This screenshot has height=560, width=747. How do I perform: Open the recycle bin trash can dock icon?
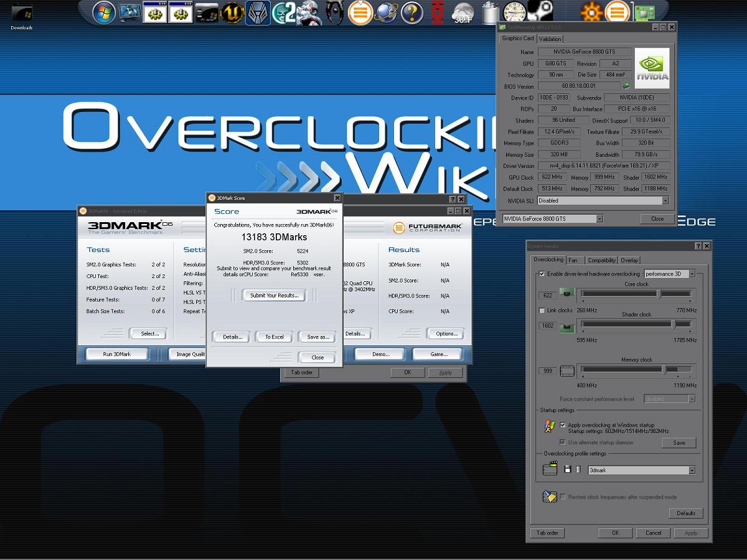click(491, 12)
